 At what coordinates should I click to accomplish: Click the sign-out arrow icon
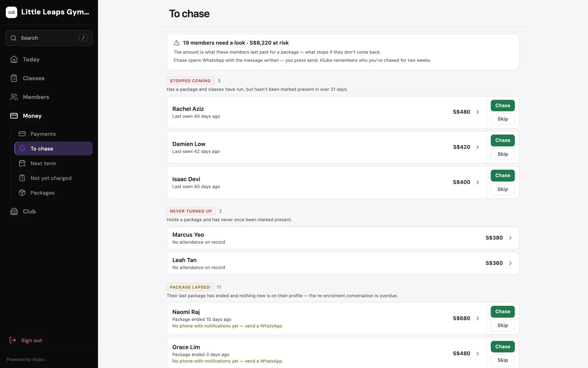tap(13, 340)
